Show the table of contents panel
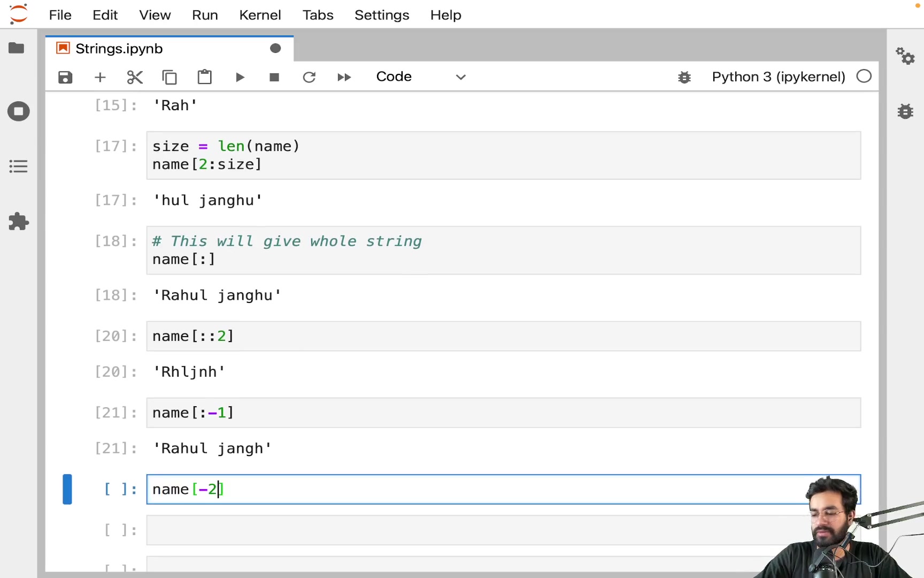 (x=18, y=166)
